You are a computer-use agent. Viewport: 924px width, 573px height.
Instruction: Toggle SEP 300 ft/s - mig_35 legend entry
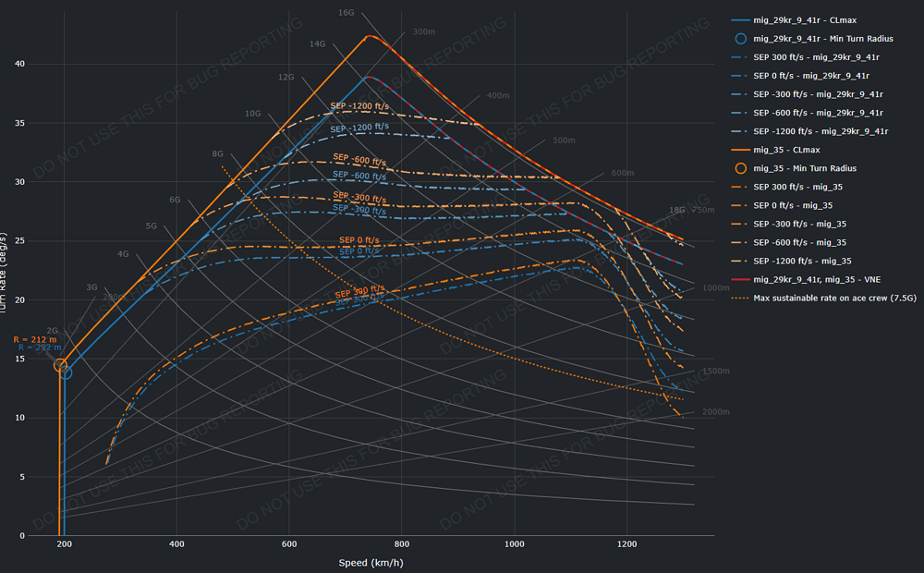[x=786, y=187]
